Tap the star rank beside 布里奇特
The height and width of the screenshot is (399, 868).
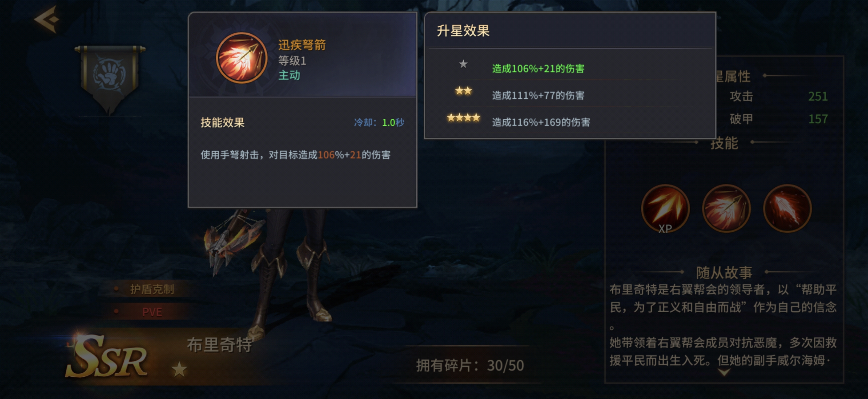179,369
